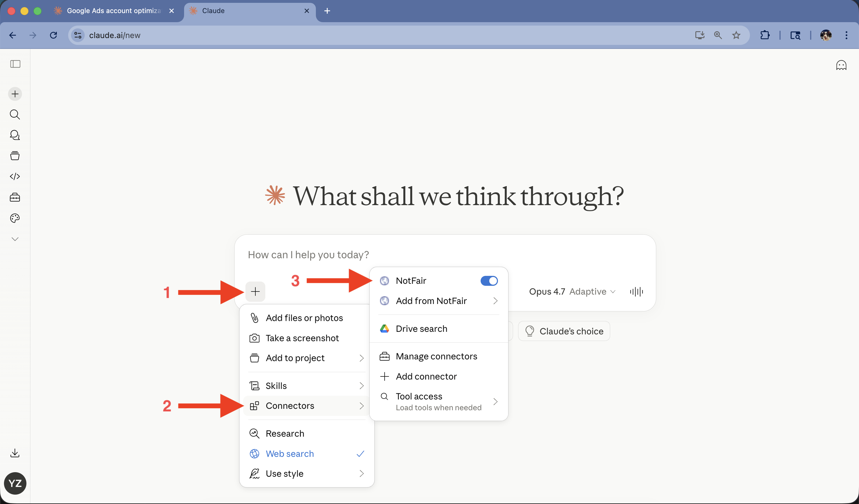The image size is (859, 504).
Task: Click the site information icon in address bar
Action: (78, 35)
